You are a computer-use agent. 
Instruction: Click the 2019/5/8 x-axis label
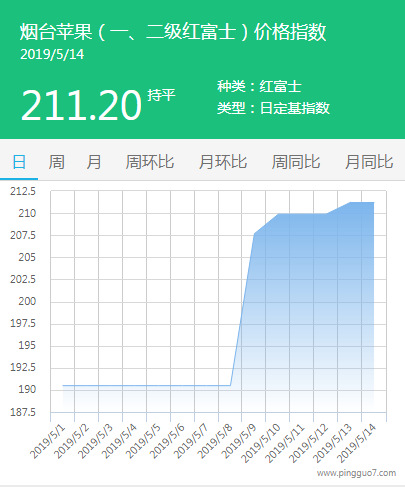coord(216,442)
